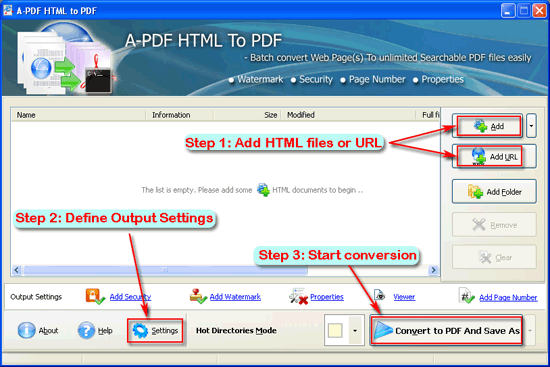This screenshot has width=550, height=367.
Task: Close the A-PDF HTML to PDF window
Action: tap(539, 10)
